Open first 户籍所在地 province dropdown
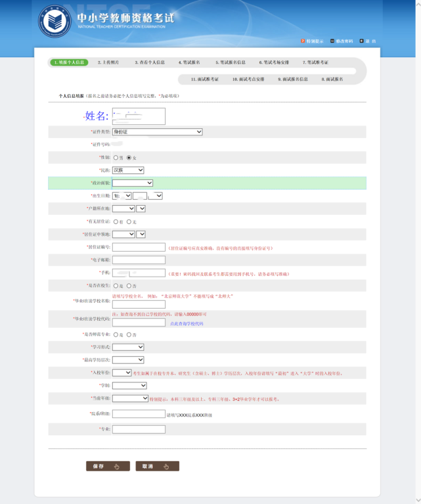 pos(123,208)
